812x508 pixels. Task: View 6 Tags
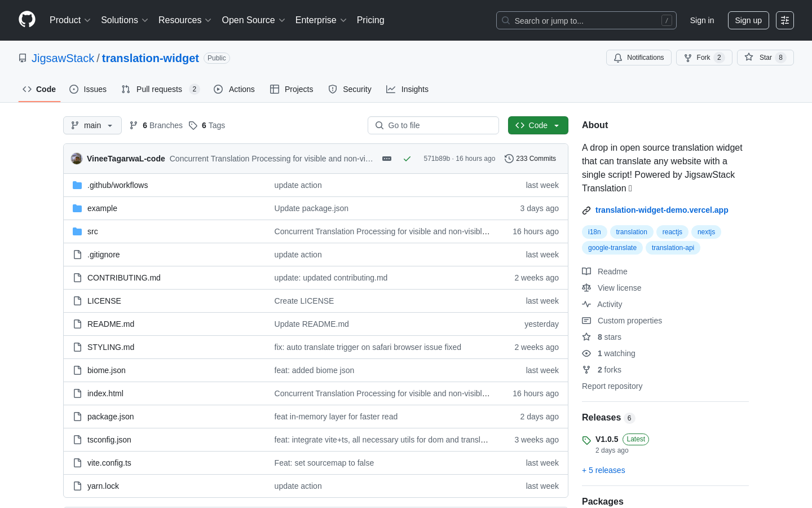pos(207,125)
